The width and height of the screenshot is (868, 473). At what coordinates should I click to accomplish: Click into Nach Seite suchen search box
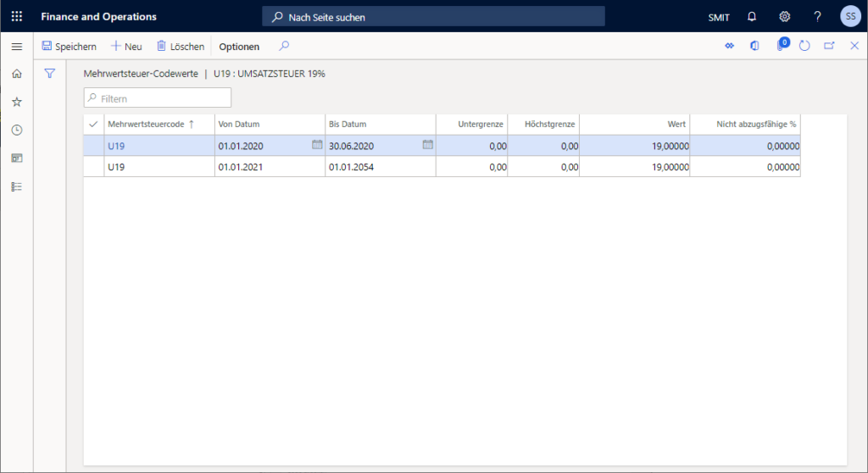point(433,17)
